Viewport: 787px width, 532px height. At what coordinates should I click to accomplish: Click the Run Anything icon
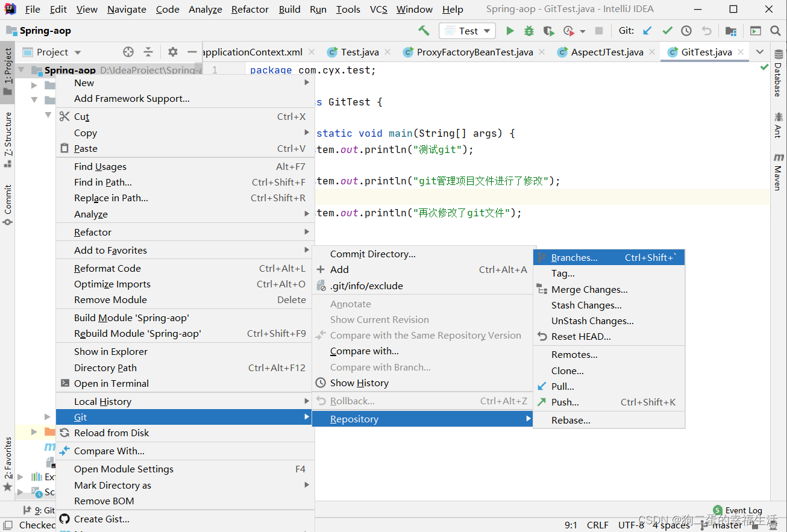pyautogui.click(x=755, y=31)
